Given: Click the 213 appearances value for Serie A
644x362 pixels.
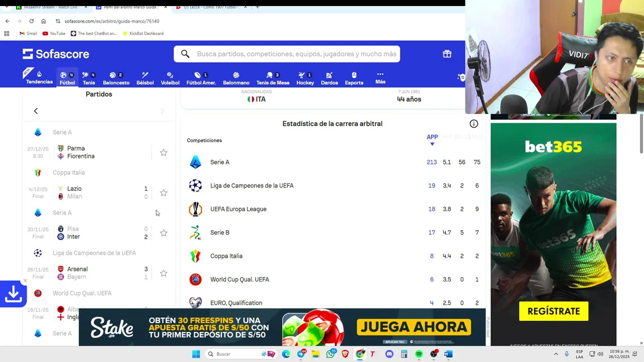Looking at the screenshot, I should pos(432,162).
